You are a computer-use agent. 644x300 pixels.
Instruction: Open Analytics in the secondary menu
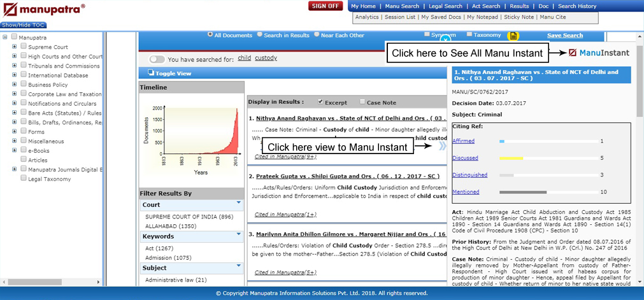[x=367, y=17]
